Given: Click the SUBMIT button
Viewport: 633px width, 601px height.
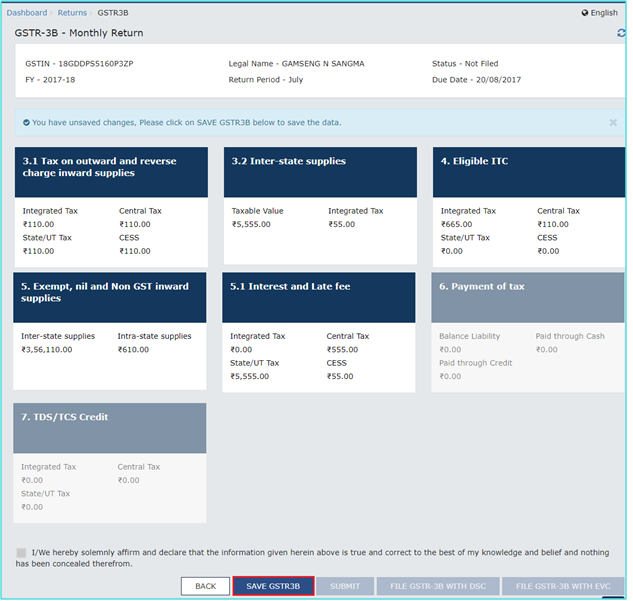Looking at the screenshot, I should [x=345, y=586].
